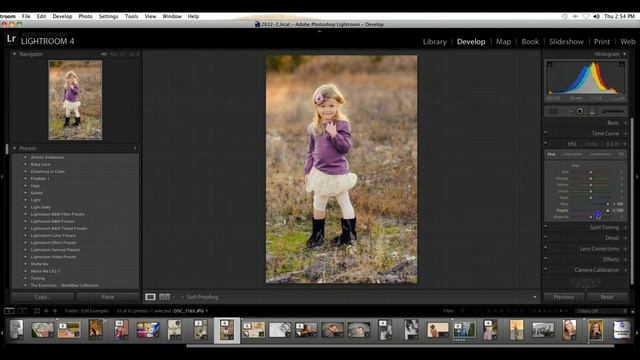The image size is (640, 360).
Task: Expand the Dreaming in Color preset folder
Action: (25, 171)
